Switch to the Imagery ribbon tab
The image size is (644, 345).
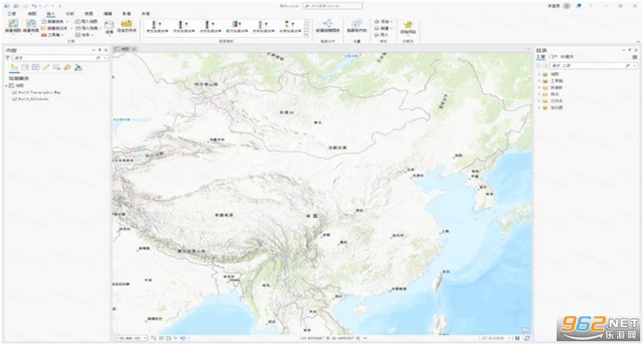(126, 14)
